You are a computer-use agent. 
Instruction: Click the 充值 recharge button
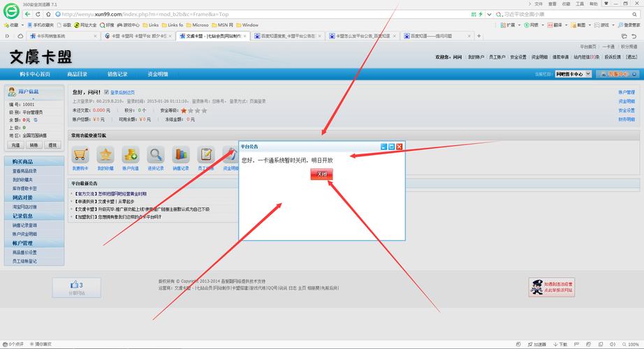(15, 145)
